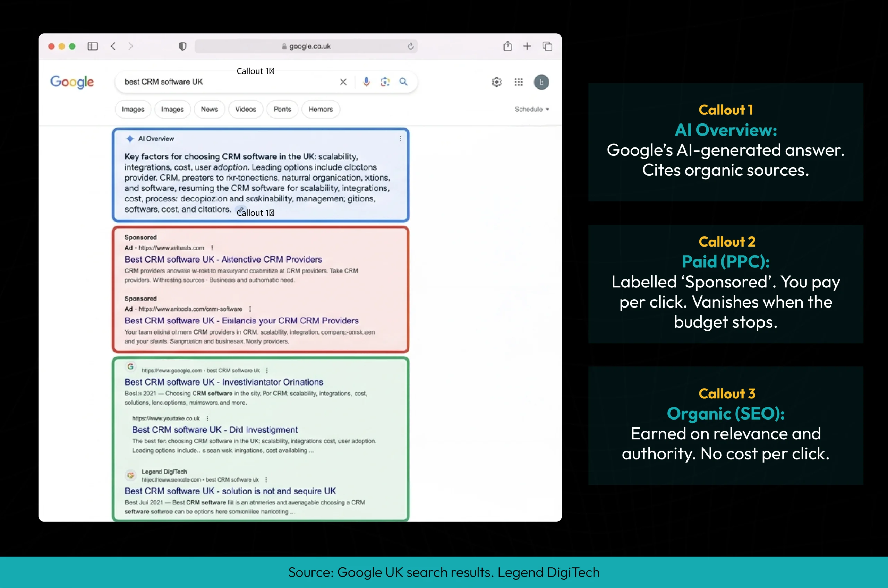Open options for youtake.co.uk result

point(207,418)
